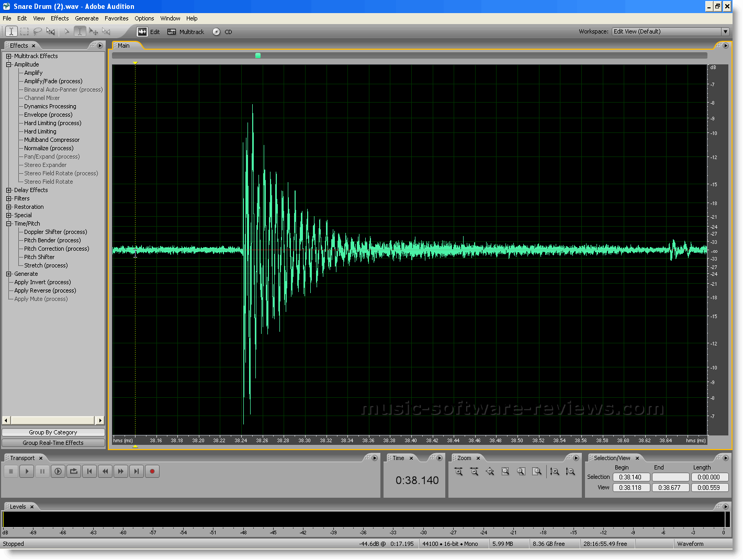This screenshot has height=560, width=743.
Task: Select the Lasso Selection tool
Action: pos(38,31)
